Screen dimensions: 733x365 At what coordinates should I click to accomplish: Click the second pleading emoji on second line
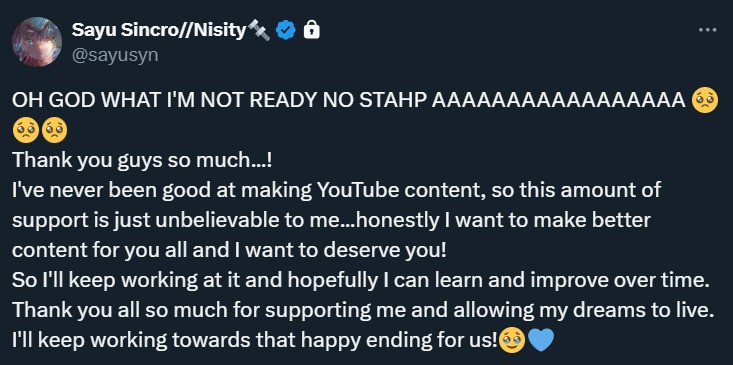(x=54, y=130)
